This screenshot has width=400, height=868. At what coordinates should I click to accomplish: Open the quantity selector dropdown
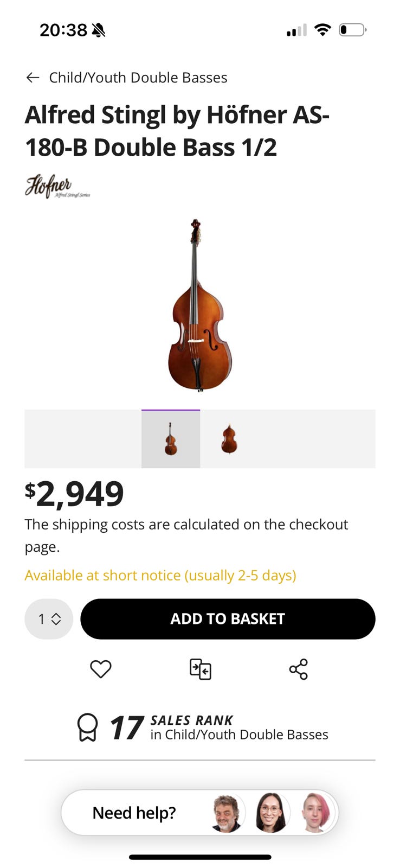pyautogui.click(x=49, y=619)
